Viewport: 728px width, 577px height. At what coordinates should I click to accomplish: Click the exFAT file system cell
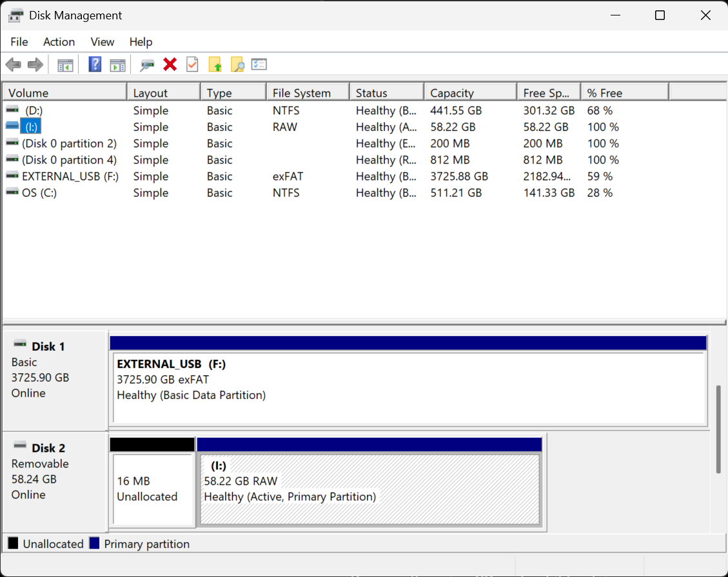pyautogui.click(x=288, y=177)
